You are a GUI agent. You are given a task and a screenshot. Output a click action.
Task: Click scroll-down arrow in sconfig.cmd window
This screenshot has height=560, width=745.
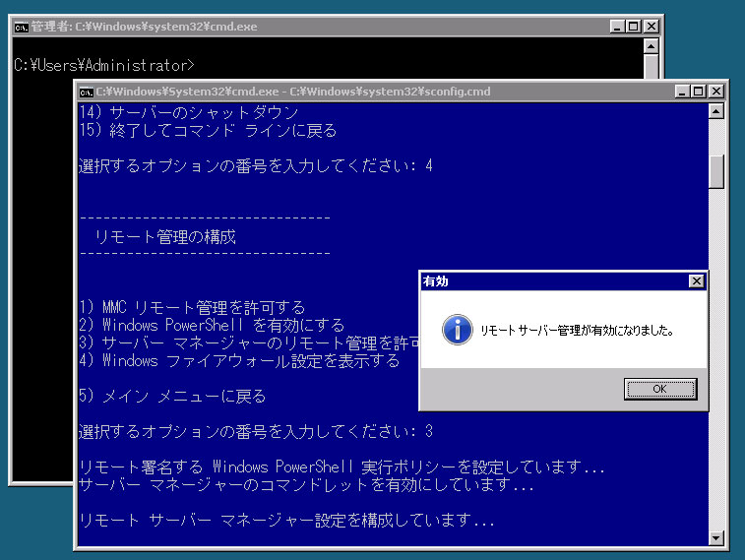[x=716, y=538]
